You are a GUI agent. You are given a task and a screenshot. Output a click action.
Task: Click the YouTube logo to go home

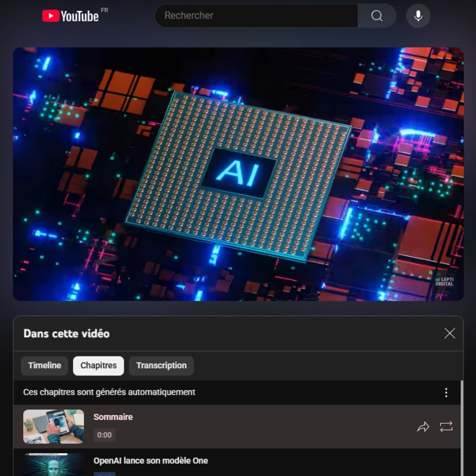70,16
